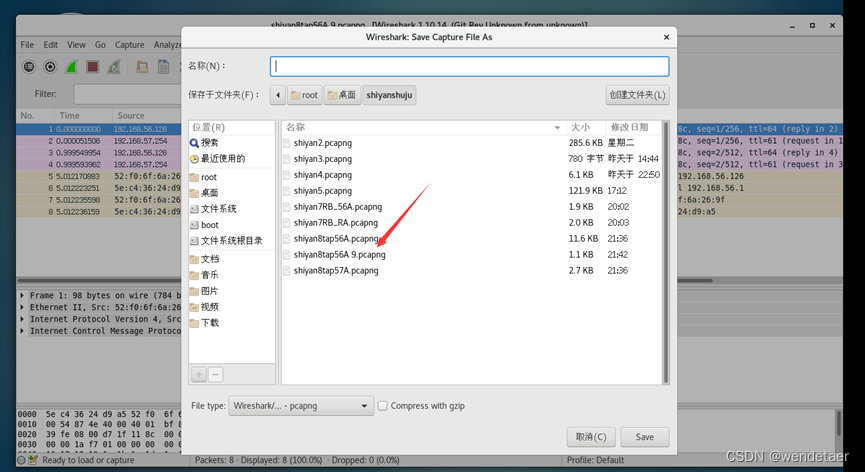Sort files by the 修改日期 modified column
The height and width of the screenshot is (472, 865).
[x=634, y=127]
